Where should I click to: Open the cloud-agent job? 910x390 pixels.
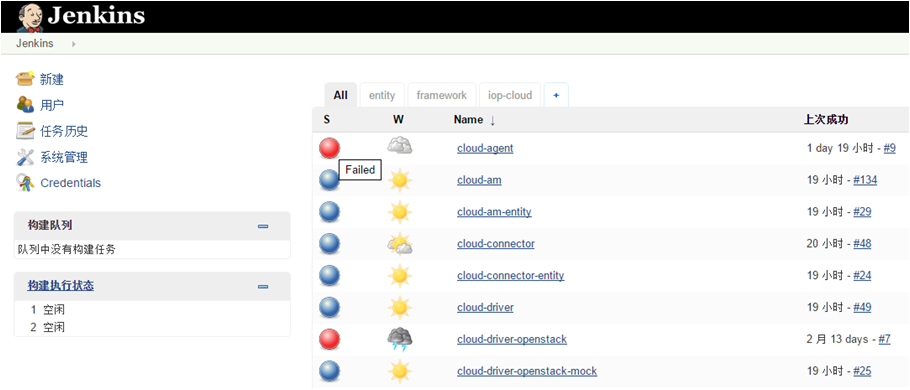click(485, 148)
